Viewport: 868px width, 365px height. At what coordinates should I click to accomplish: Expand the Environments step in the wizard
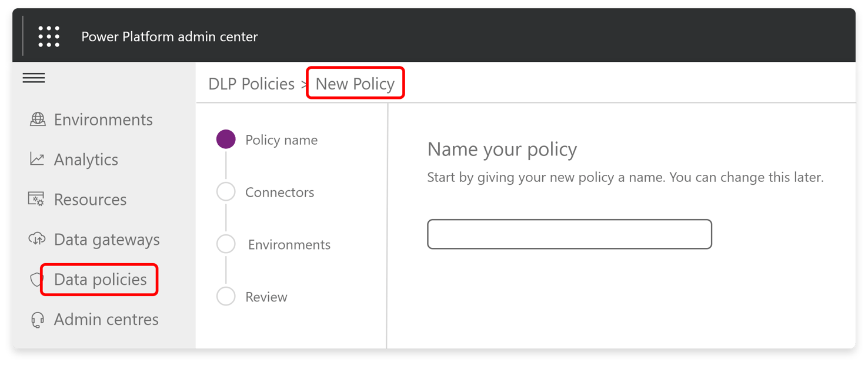[x=226, y=244]
